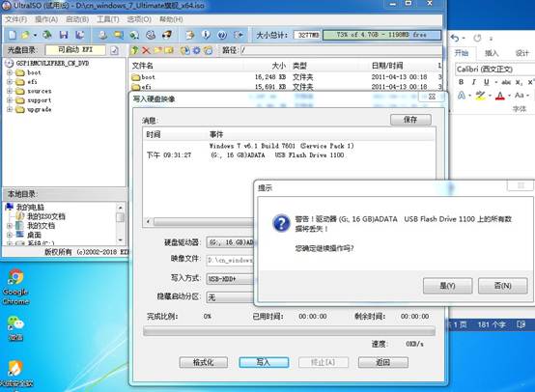Click the blue info icon in UltraISO toolbar
The width and height of the screenshot is (535, 392).
(x=206, y=35)
